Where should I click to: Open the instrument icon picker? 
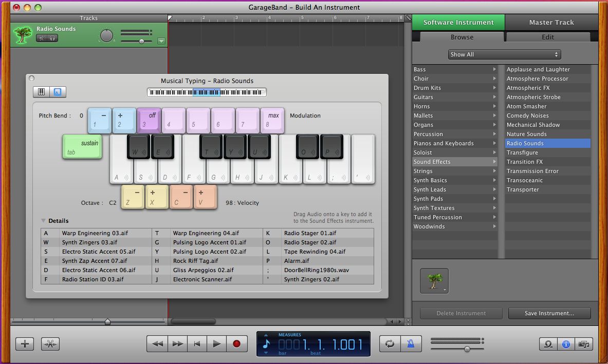pos(434,281)
